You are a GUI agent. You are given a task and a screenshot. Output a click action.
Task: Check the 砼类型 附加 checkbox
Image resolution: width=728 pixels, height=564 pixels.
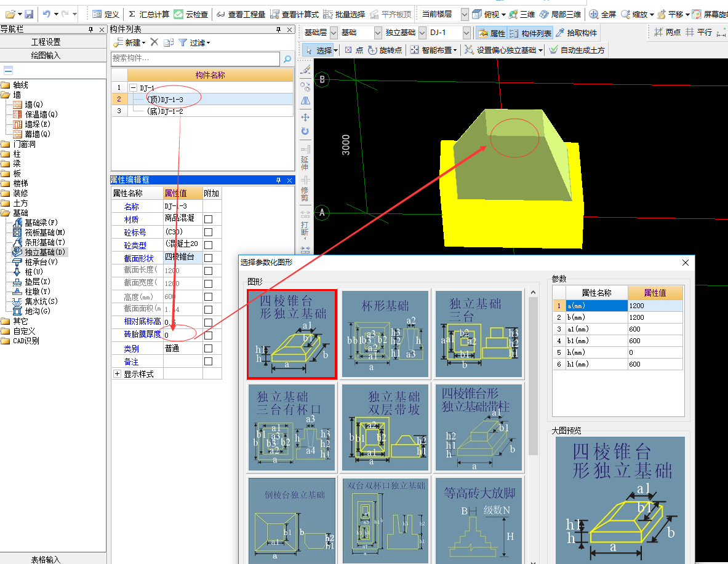pyautogui.click(x=209, y=245)
